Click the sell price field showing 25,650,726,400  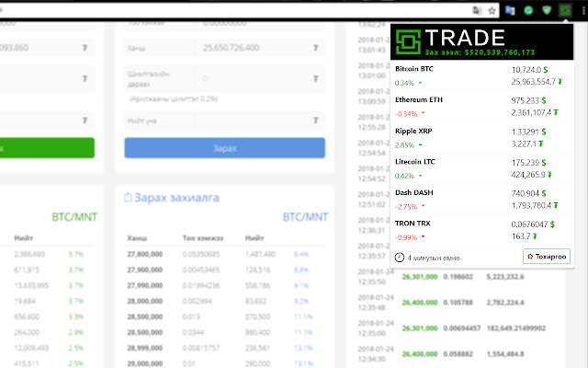pos(259,48)
